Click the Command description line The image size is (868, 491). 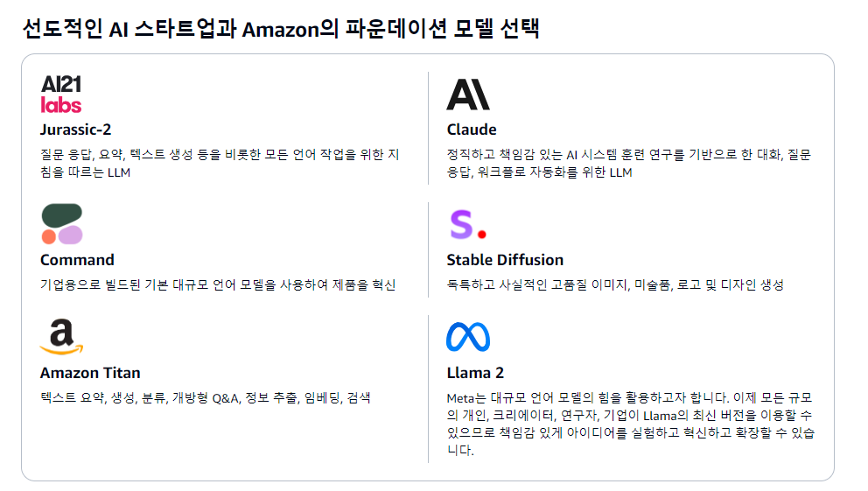[x=218, y=284]
